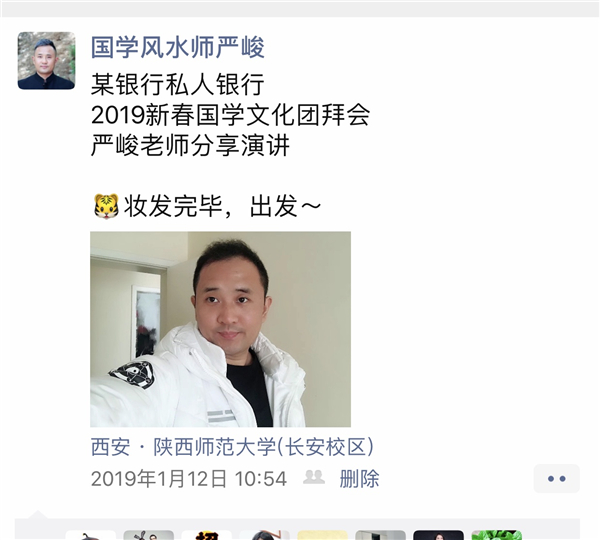600x540 pixels.
Task: Open fourth liker avatar of long-haired woman
Action: (x=264, y=535)
